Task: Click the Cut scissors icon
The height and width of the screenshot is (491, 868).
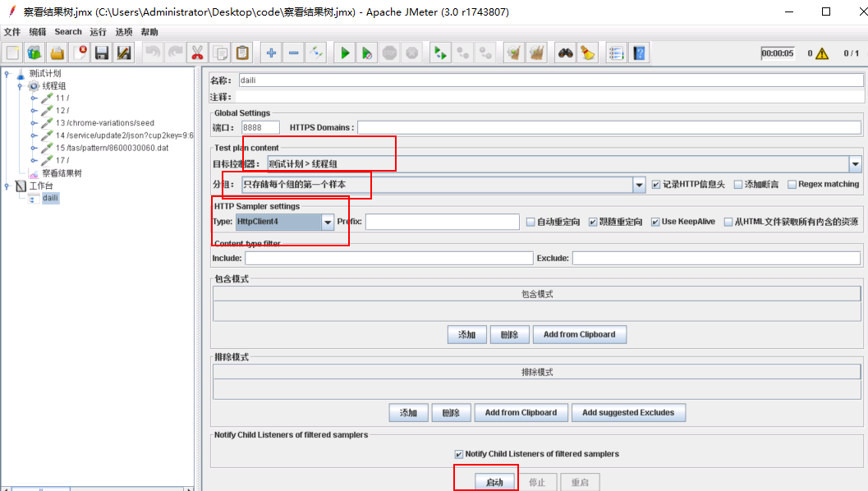Action: (x=197, y=53)
